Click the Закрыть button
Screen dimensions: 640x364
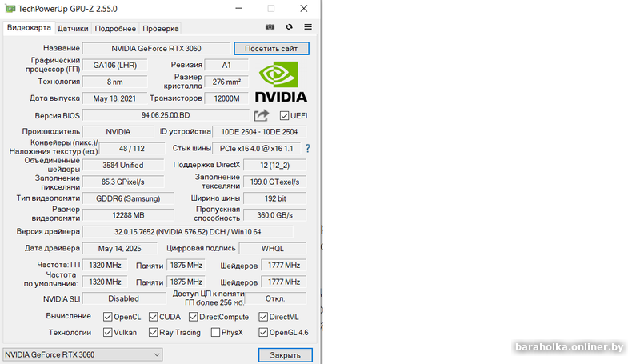click(286, 355)
